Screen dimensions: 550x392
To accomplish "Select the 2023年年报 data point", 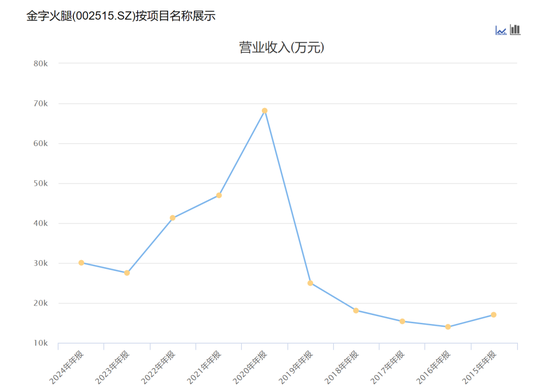I will pos(127,273).
